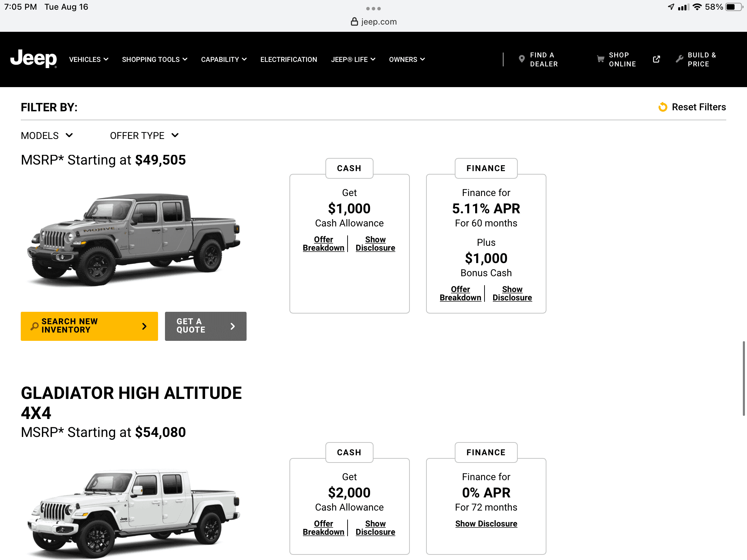
Task: Show Disclosure for 0% APR finance
Action: (486, 524)
